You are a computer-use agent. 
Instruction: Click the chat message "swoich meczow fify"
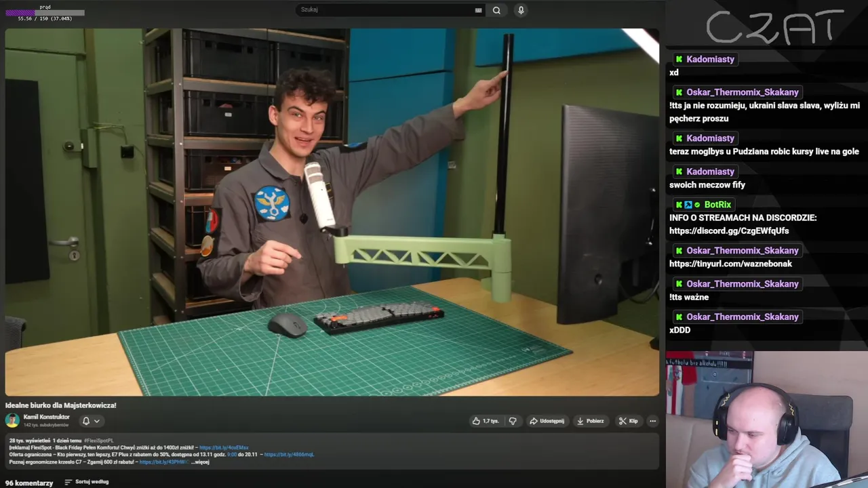click(x=707, y=184)
